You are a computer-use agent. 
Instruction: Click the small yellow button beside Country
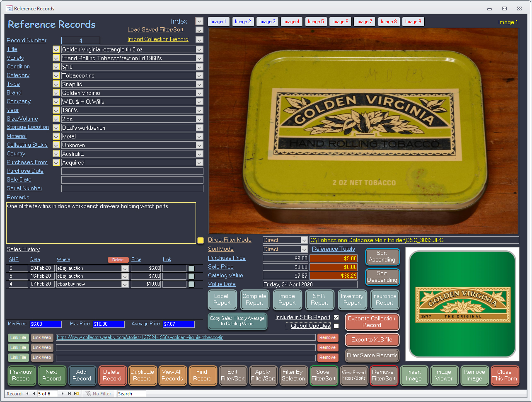[x=56, y=154]
